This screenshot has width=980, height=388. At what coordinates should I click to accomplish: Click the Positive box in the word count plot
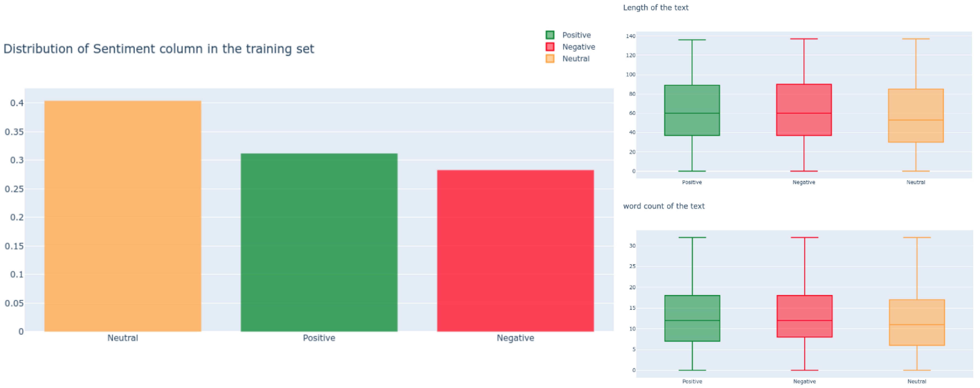[692, 318]
